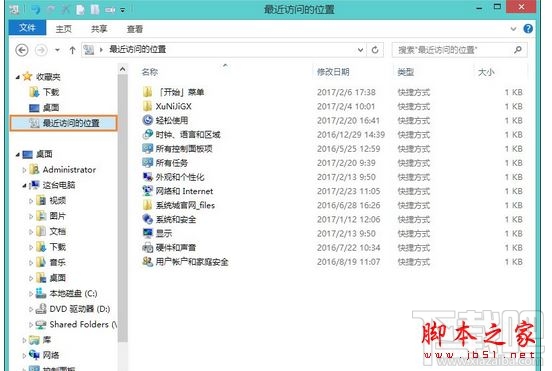552x371 pixels.
Task: Click the date 2016/5/25 12:59
Action: coord(349,149)
